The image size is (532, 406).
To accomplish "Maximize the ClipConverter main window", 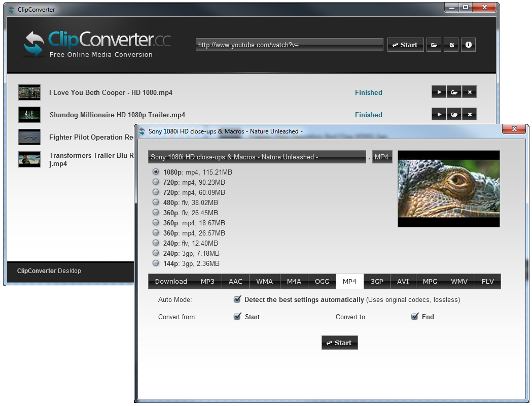I will click(466, 7).
